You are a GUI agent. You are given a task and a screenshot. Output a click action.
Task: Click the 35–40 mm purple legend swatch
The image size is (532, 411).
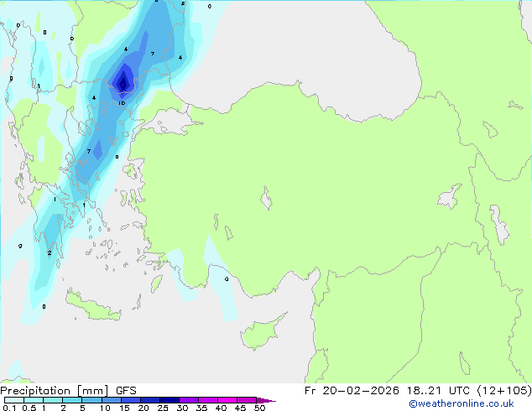tap(207, 400)
